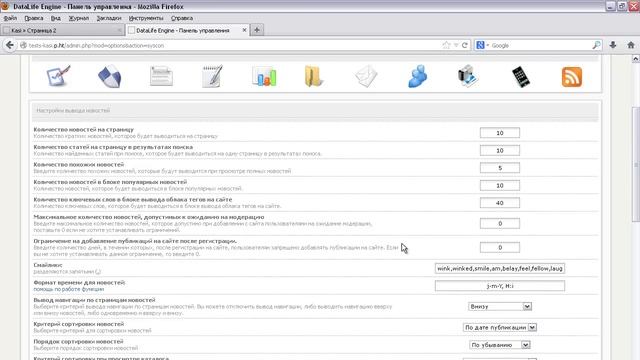Screen dimensions: 640x360
Task: Open a new tab with the plus button
Action: point(257,30)
